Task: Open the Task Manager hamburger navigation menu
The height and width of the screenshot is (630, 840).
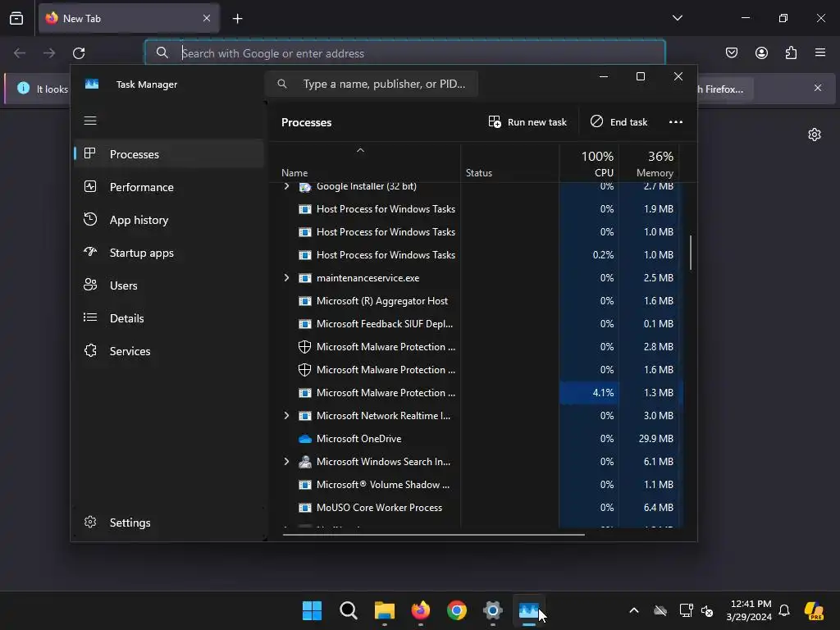Action: tap(90, 121)
